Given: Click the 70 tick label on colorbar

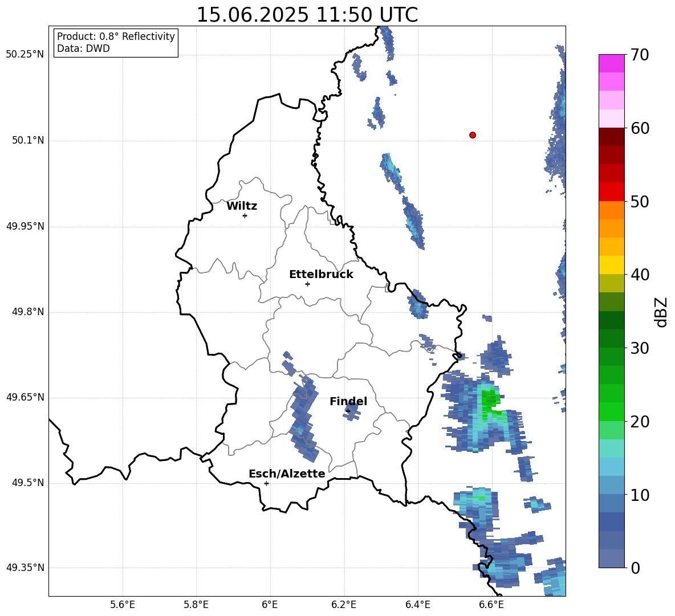Looking at the screenshot, I should [640, 55].
